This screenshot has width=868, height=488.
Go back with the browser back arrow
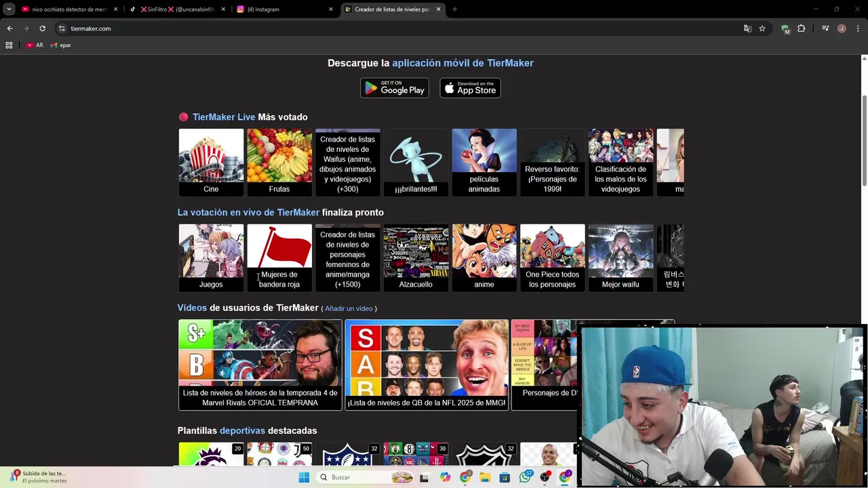[9, 28]
